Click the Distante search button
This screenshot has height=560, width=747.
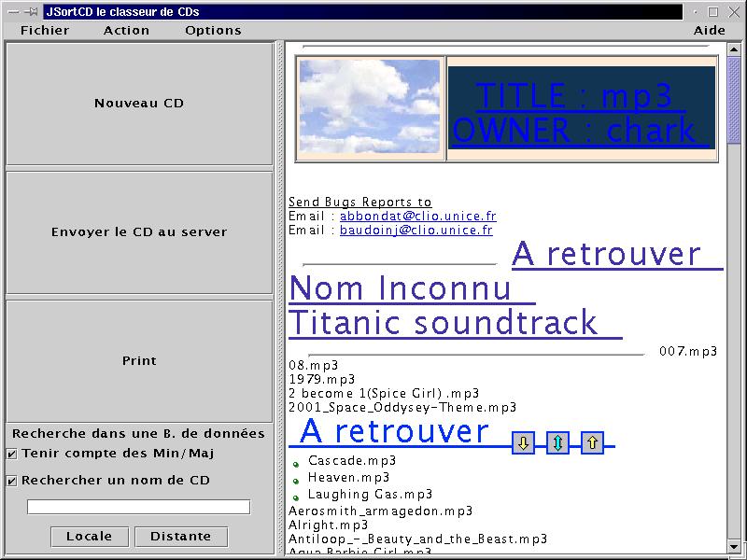(180, 537)
